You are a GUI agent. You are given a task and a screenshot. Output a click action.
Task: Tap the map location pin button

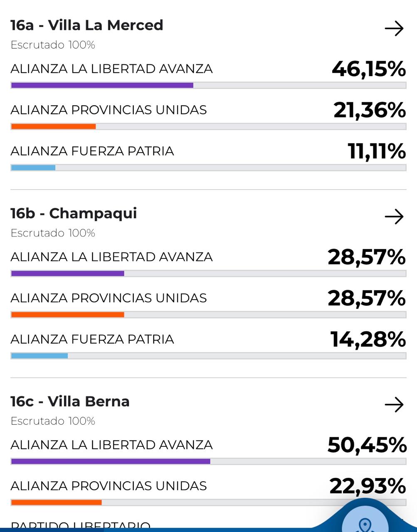365,523
